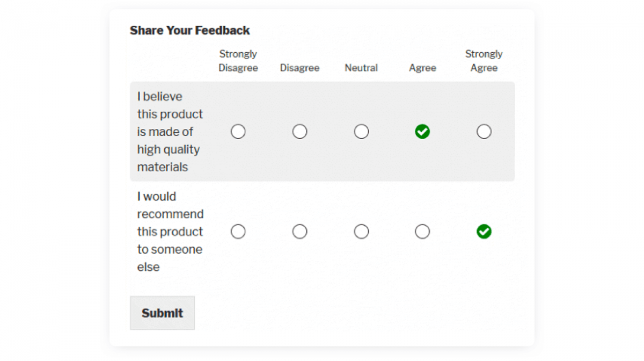The image size is (644, 361).
Task: Click the Agree column header
Action: [x=422, y=68]
